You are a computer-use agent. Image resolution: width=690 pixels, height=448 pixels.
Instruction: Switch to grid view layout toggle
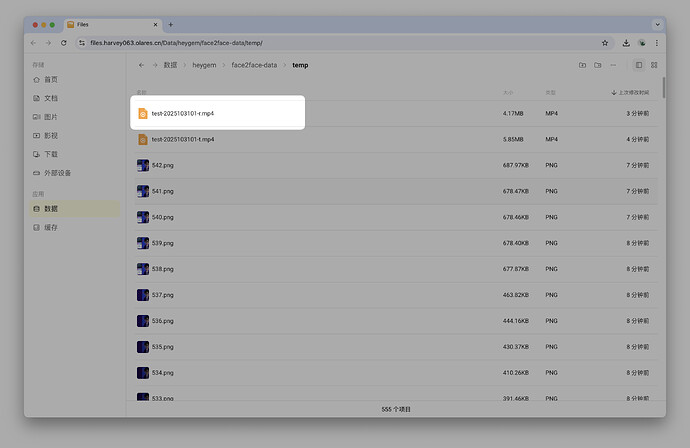(x=654, y=65)
